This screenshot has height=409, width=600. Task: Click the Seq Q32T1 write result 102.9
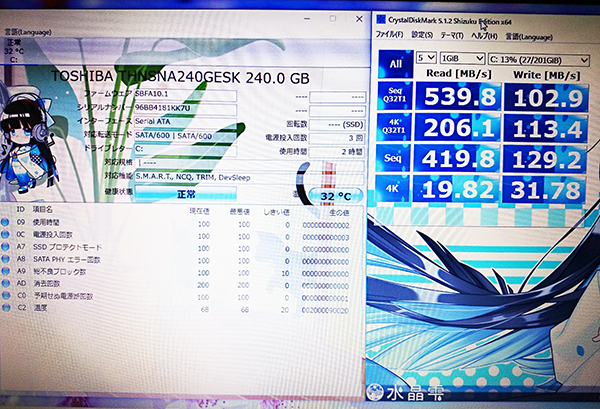547,98
